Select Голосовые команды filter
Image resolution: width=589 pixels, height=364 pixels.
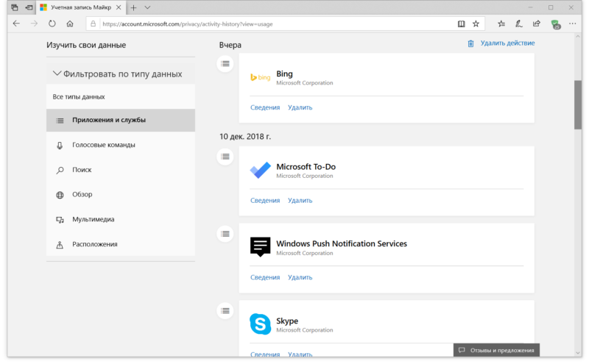121,145
